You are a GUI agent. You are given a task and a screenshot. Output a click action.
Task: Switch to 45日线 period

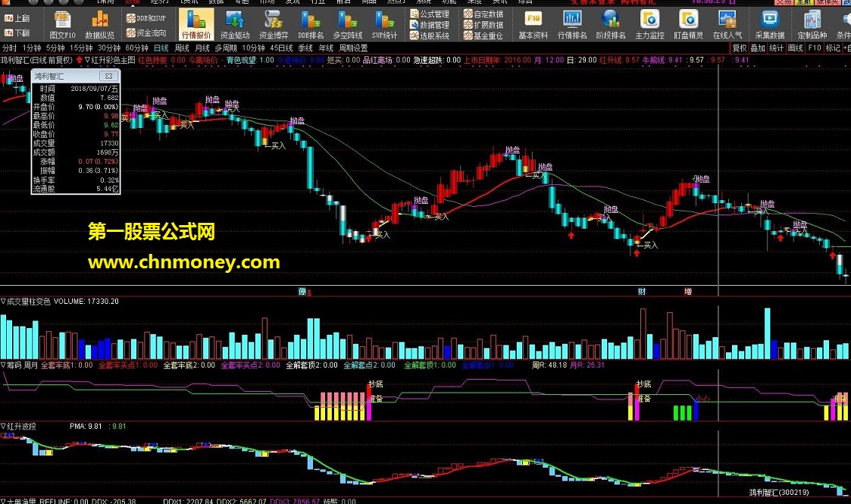click(x=281, y=49)
